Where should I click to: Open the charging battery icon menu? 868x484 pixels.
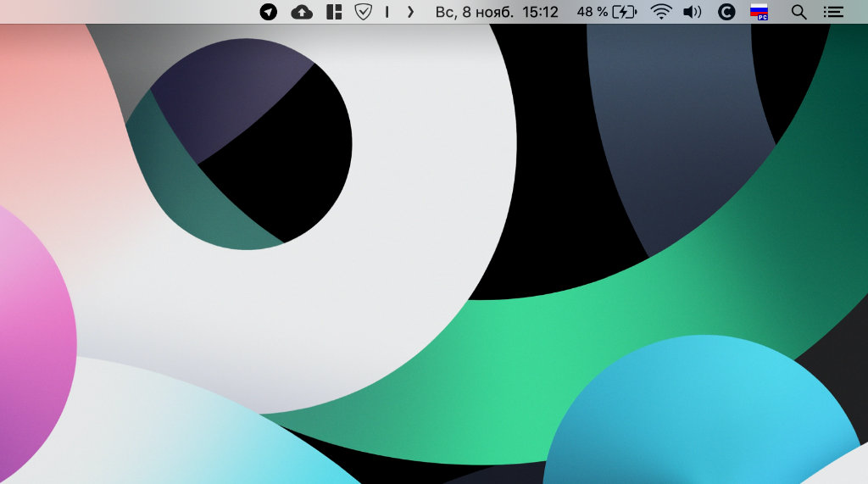click(x=625, y=12)
